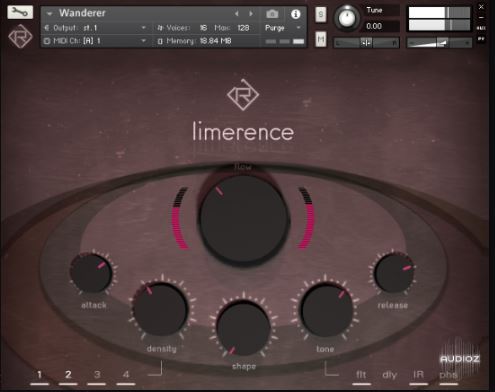The width and height of the screenshot is (495, 392).
Task: Open the Purge dropdown menu
Action: pos(283,28)
